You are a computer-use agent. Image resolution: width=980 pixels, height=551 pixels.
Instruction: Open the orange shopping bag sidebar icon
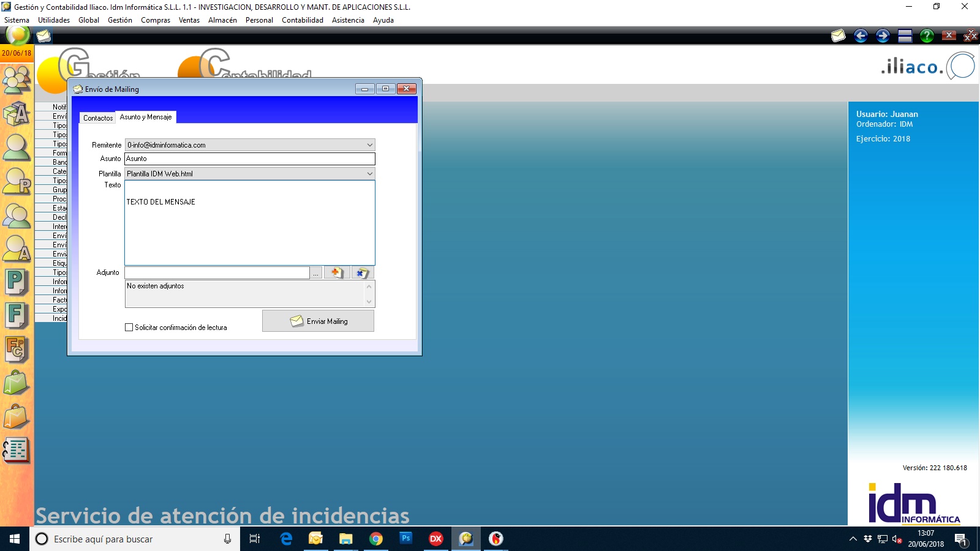tap(17, 417)
